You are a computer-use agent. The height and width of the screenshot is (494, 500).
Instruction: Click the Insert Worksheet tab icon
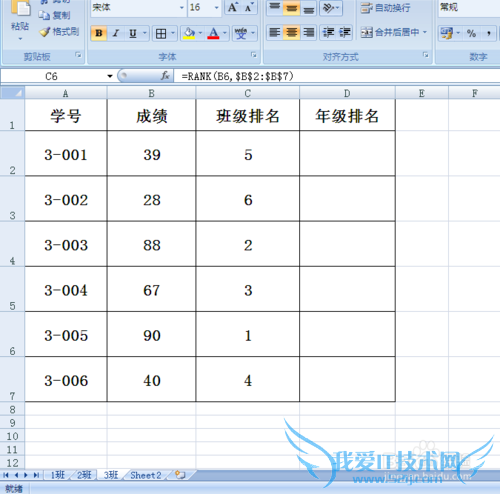[180, 475]
